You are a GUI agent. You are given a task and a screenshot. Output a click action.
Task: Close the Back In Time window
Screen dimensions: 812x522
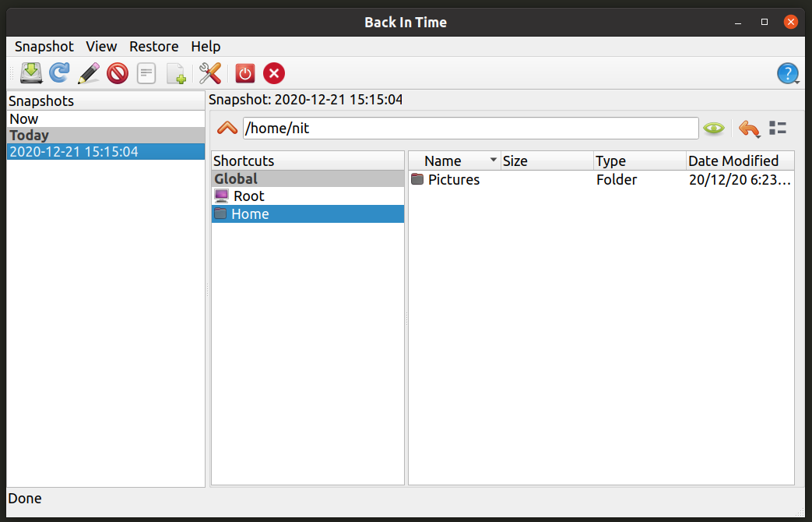click(791, 22)
